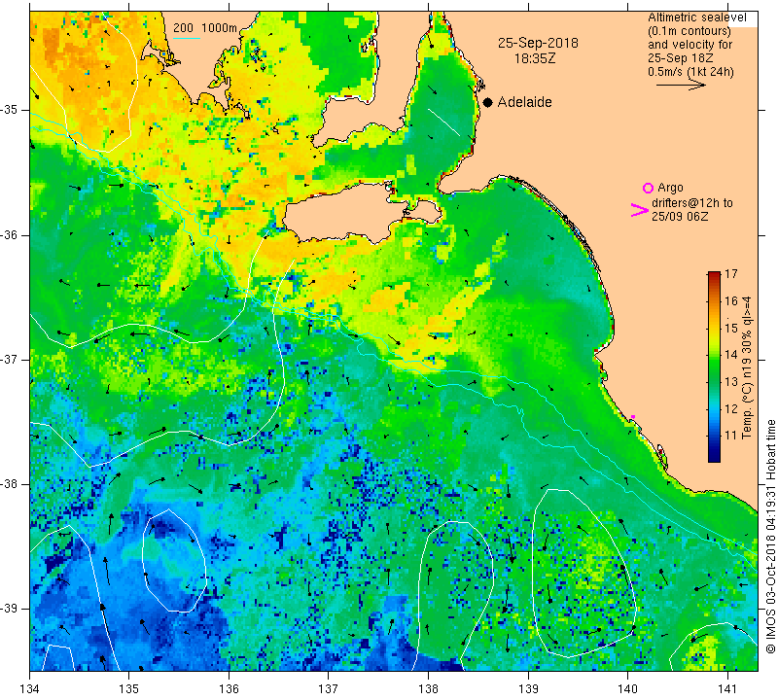Click the '25/09 06Z' legend text
The height and width of the screenshot is (700, 778).
point(680,216)
